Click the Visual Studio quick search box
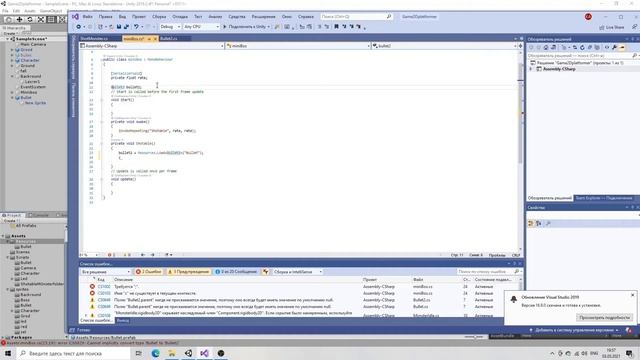This screenshot has width=640, height=360. click(356, 17)
